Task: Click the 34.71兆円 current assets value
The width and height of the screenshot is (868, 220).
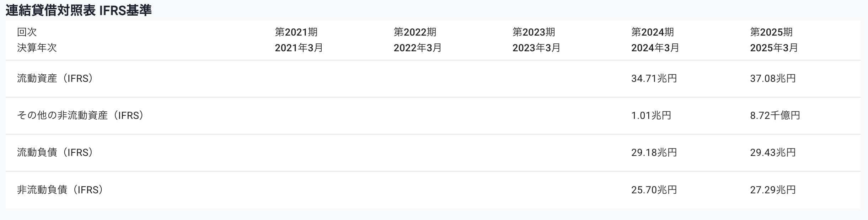Action: 654,78
